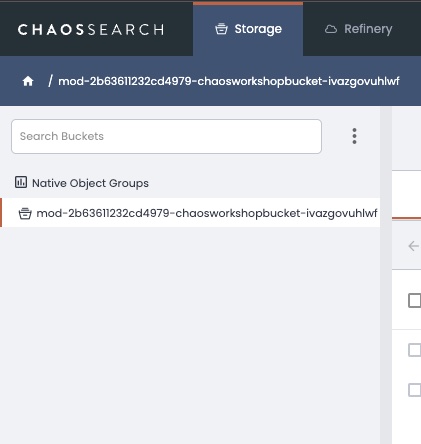Viewport: 421px width, 444px height.
Task: Click the Storage bucket icon in tab
Action: point(221,29)
